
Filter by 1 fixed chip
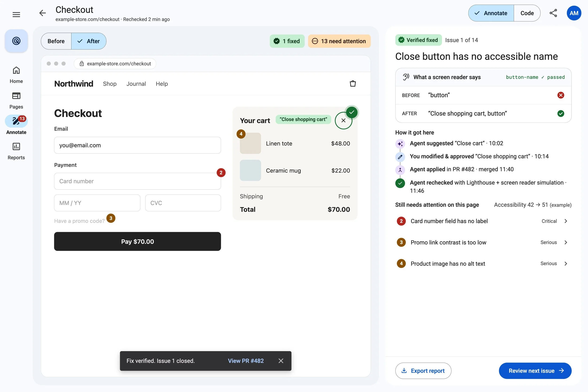tap(287, 41)
